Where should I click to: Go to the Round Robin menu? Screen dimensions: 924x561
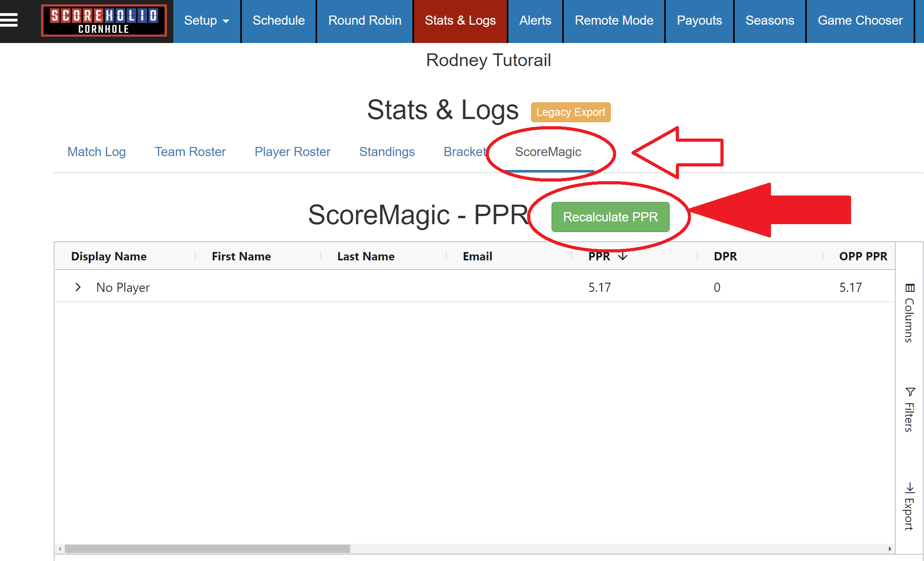click(365, 21)
